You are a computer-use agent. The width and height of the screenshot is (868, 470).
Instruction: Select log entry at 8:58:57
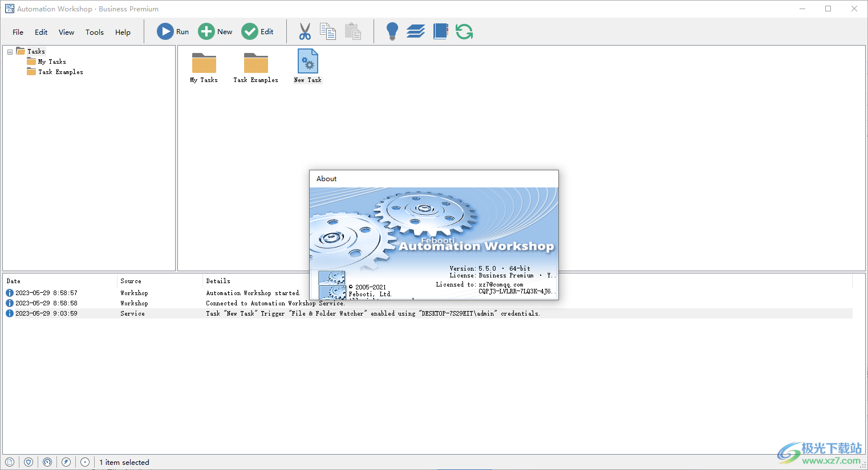coord(429,293)
